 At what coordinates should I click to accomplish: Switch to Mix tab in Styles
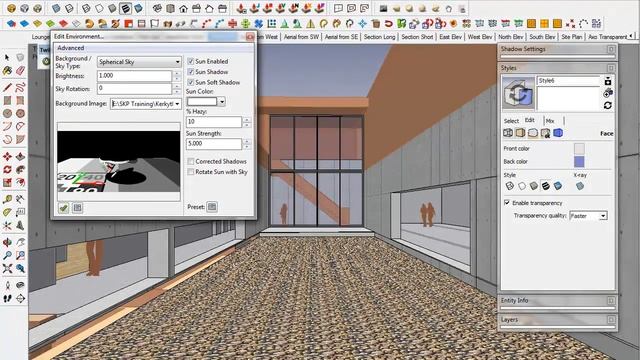[x=550, y=121]
